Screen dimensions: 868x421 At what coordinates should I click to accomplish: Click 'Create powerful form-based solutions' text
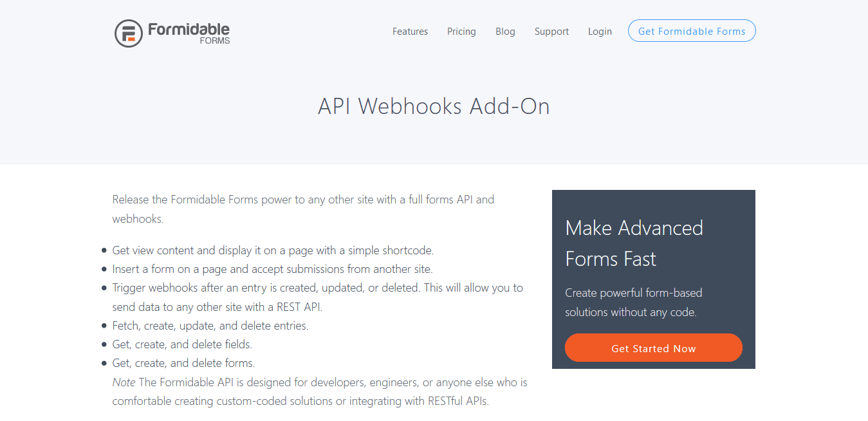click(634, 303)
